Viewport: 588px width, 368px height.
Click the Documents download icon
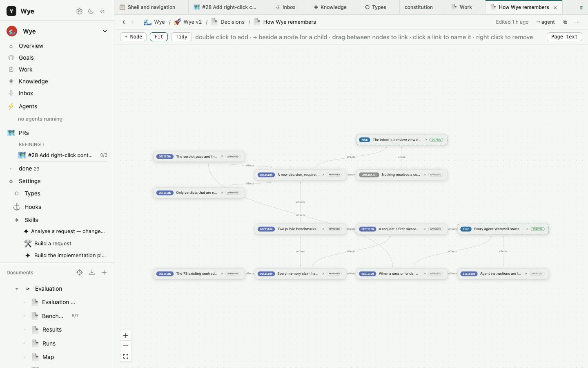pos(92,273)
